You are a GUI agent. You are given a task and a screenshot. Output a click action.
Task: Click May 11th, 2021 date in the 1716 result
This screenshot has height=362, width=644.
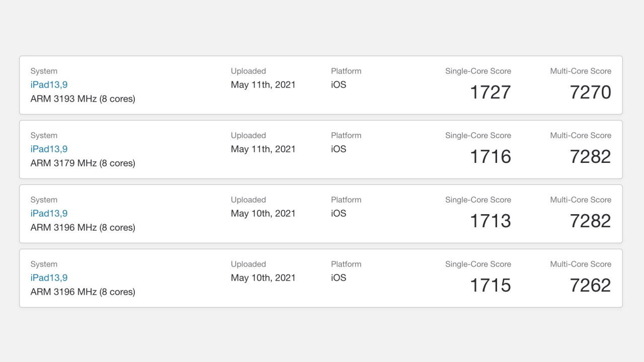[x=263, y=149]
